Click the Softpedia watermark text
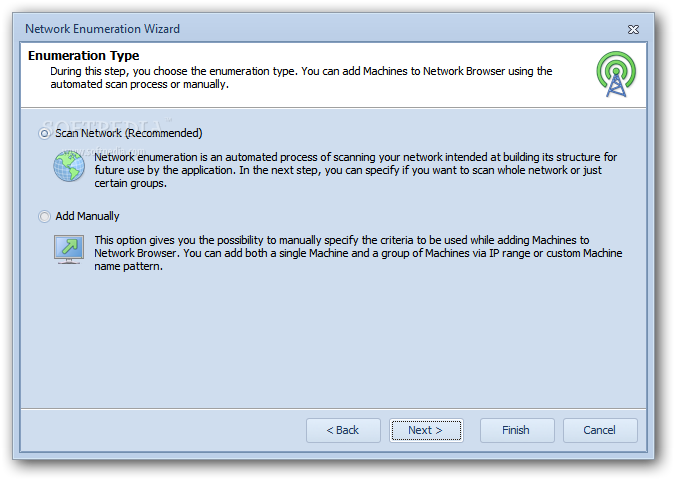Image resolution: width=675 pixels, height=480 pixels. pos(103,125)
